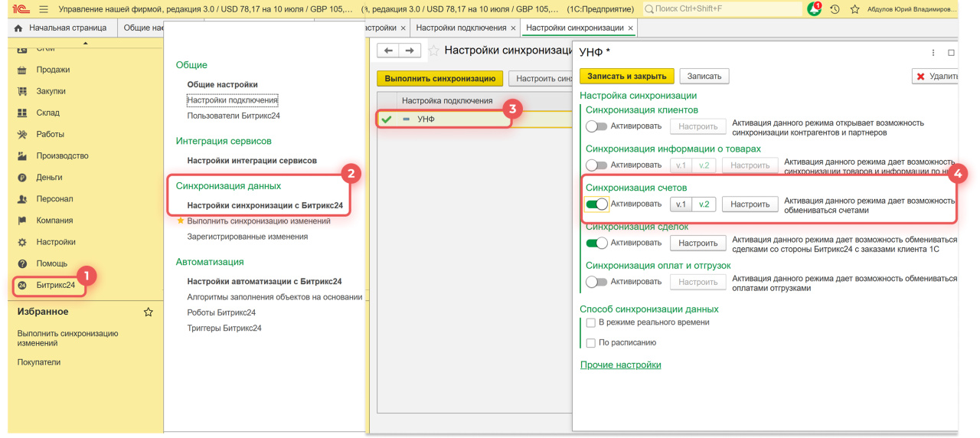Open the Персонал people icon

pos(22,199)
